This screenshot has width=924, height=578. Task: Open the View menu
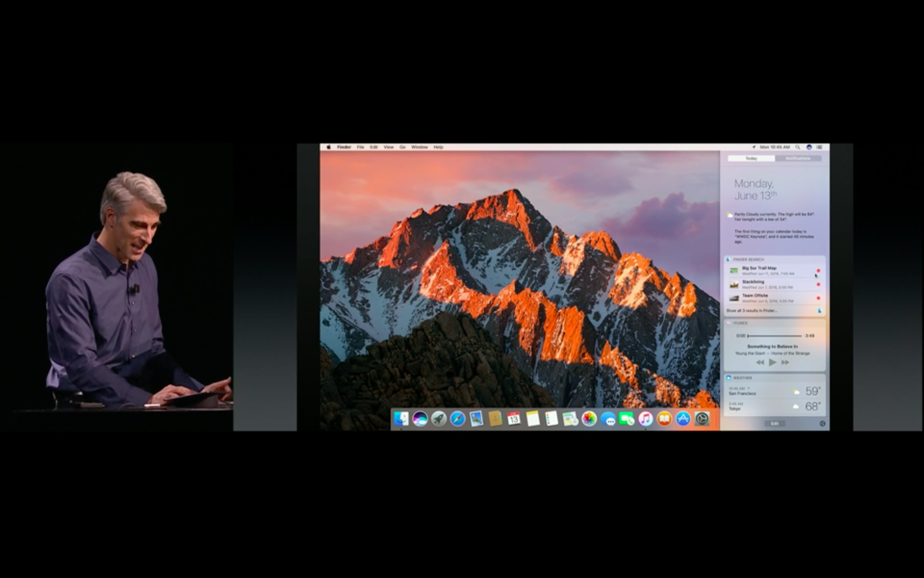(389, 147)
